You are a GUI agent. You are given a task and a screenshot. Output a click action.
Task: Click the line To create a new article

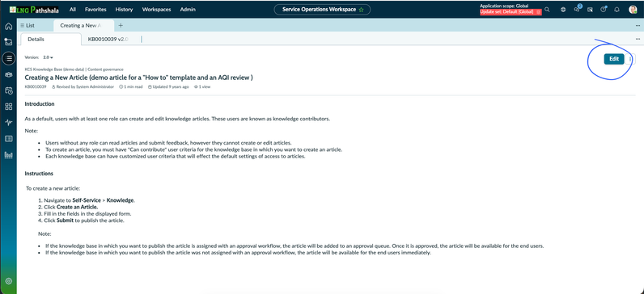coord(53,188)
